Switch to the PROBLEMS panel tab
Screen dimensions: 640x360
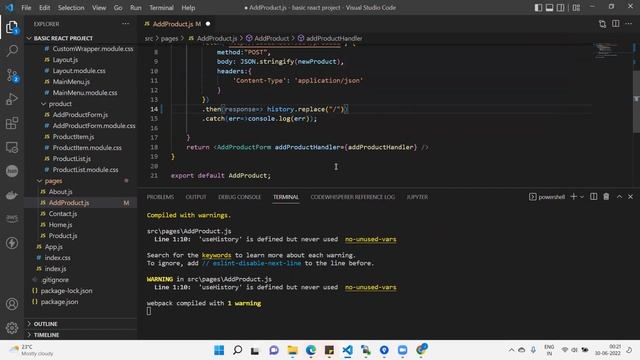tap(160, 197)
